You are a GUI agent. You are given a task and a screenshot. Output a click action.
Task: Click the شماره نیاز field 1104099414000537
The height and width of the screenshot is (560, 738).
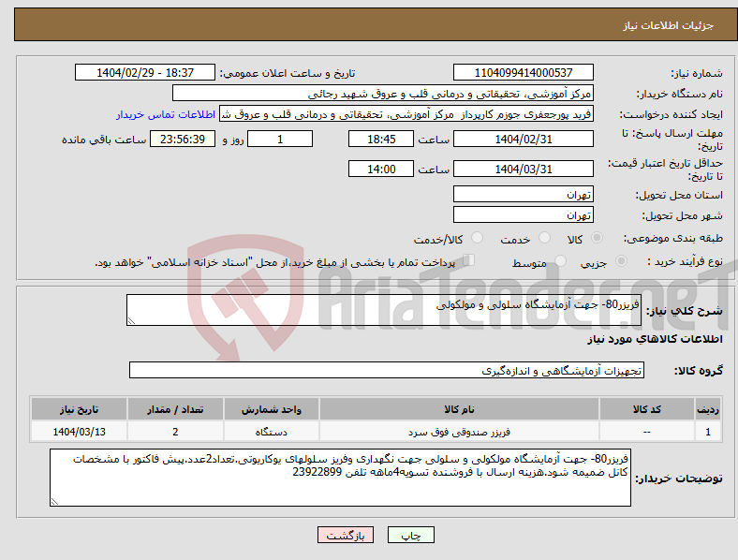[523, 72]
